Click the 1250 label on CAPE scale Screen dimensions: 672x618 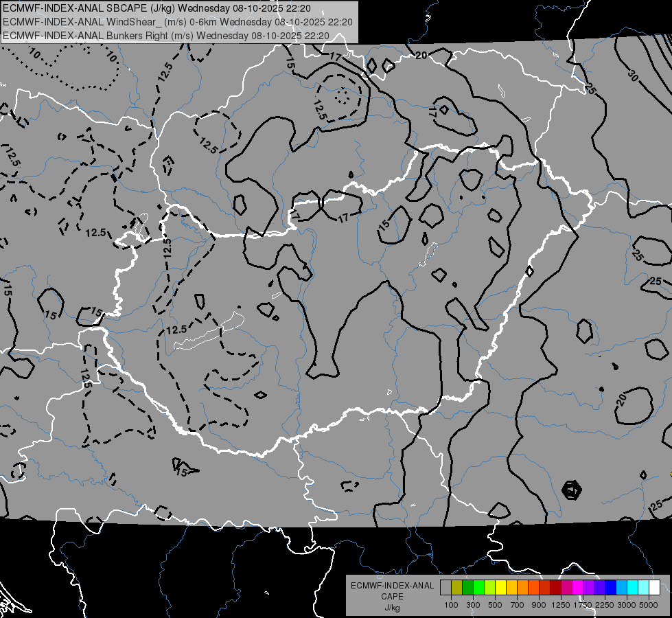point(561,605)
